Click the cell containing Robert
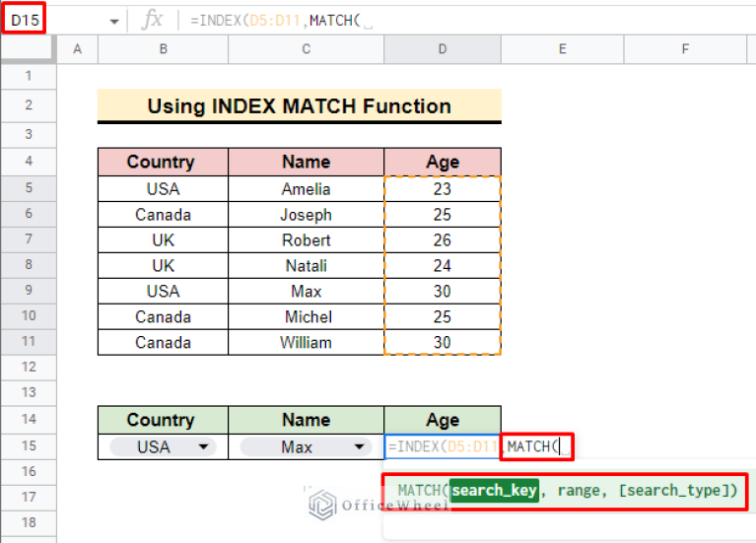 (x=307, y=239)
